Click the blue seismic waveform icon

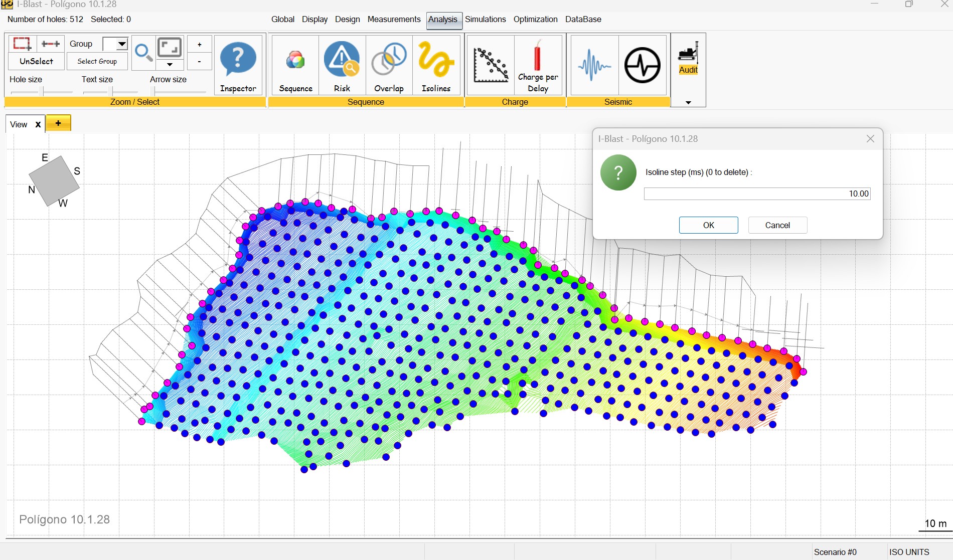(x=594, y=65)
